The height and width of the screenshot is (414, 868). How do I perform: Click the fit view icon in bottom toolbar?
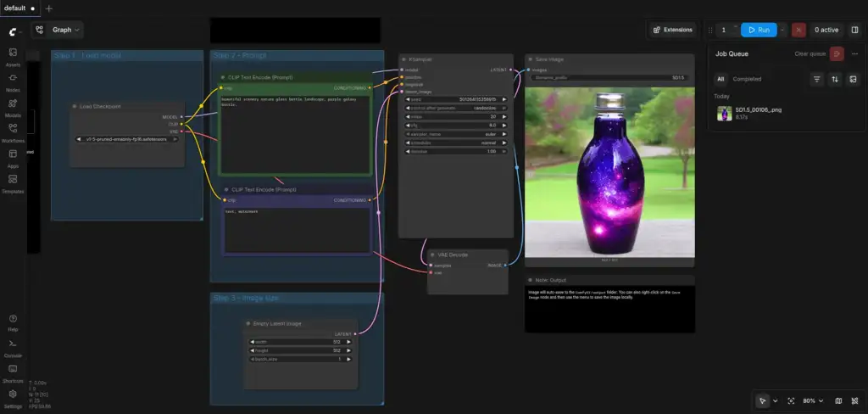(x=791, y=400)
